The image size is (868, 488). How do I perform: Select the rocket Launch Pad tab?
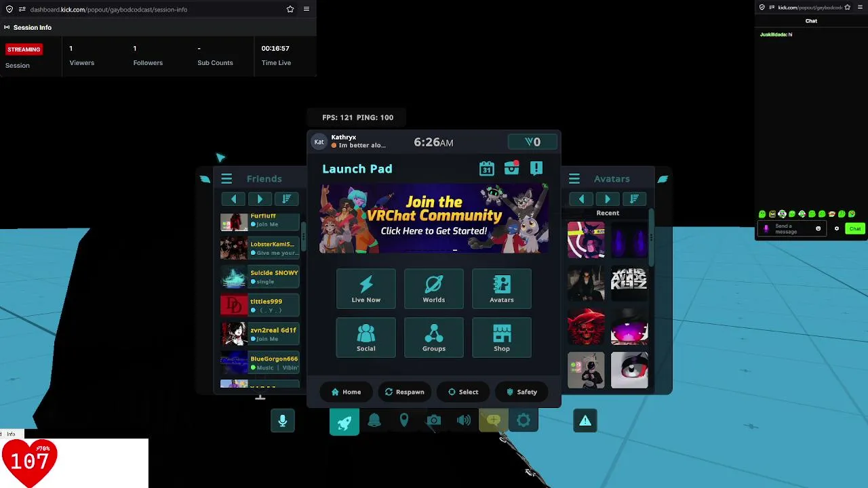click(344, 421)
